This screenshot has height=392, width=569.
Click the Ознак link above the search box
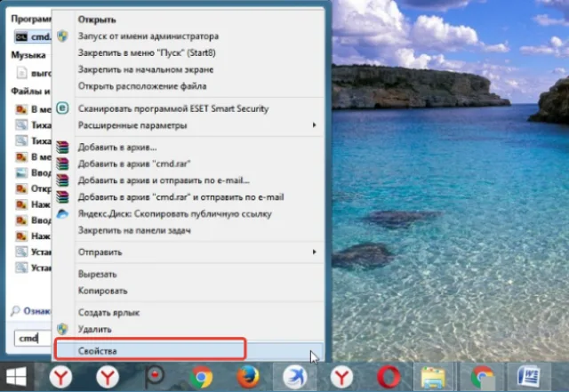click(37, 311)
